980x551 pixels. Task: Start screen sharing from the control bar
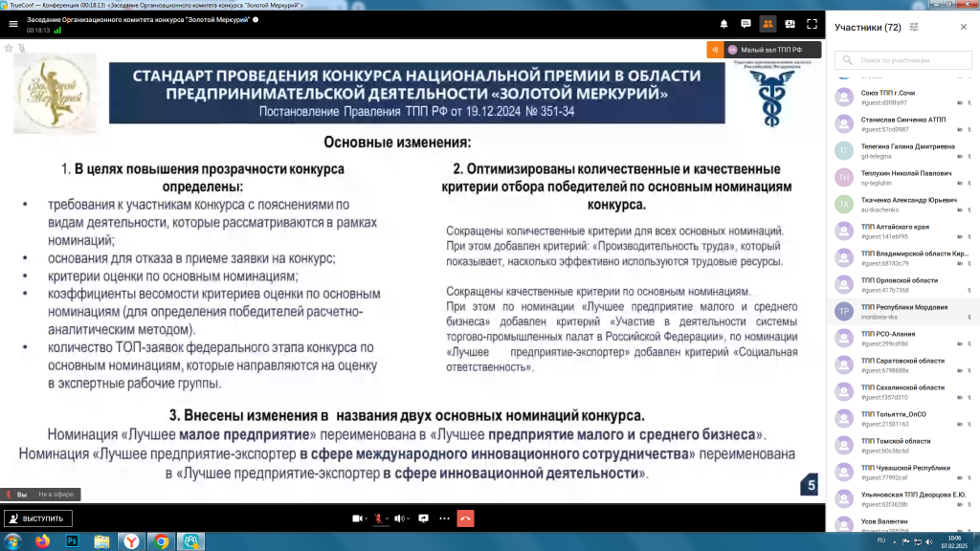tap(423, 518)
